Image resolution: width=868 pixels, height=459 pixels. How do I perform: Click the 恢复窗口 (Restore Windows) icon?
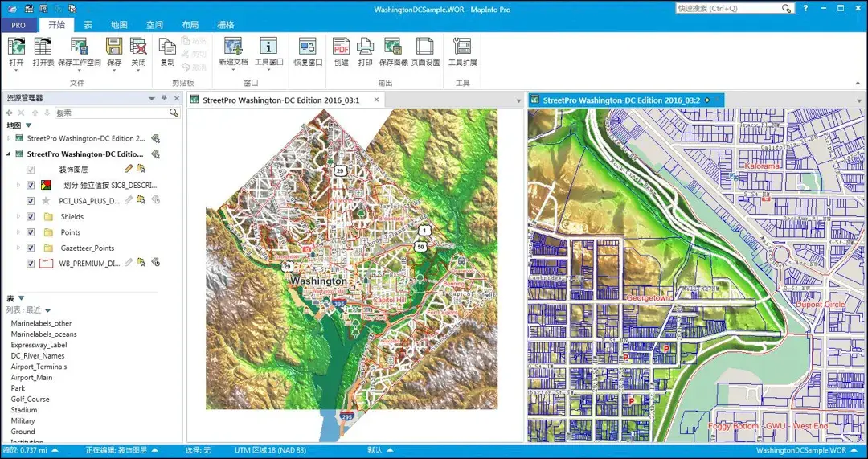[x=307, y=47]
